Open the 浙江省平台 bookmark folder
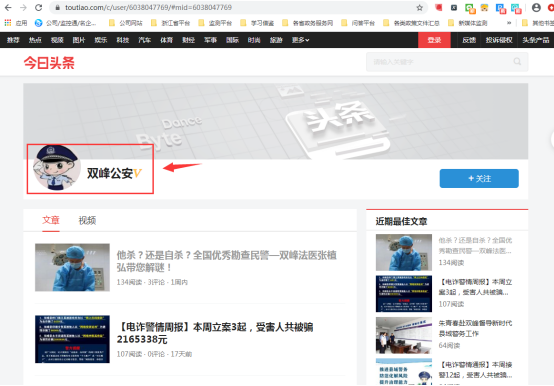The height and width of the screenshot is (386, 554). coord(170,23)
